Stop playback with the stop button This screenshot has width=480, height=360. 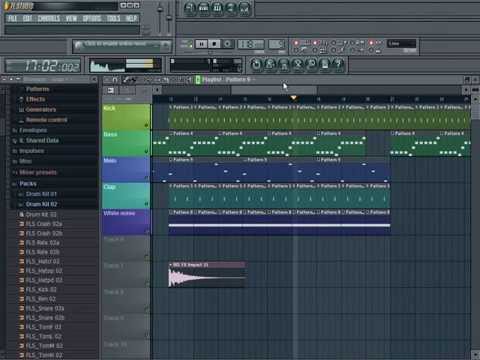214,44
